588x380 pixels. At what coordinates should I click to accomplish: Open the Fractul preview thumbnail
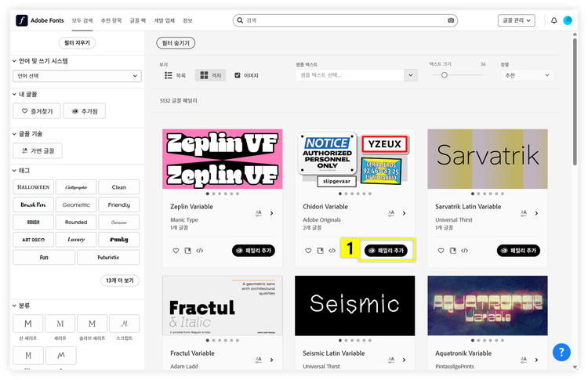[x=223, y=306]
